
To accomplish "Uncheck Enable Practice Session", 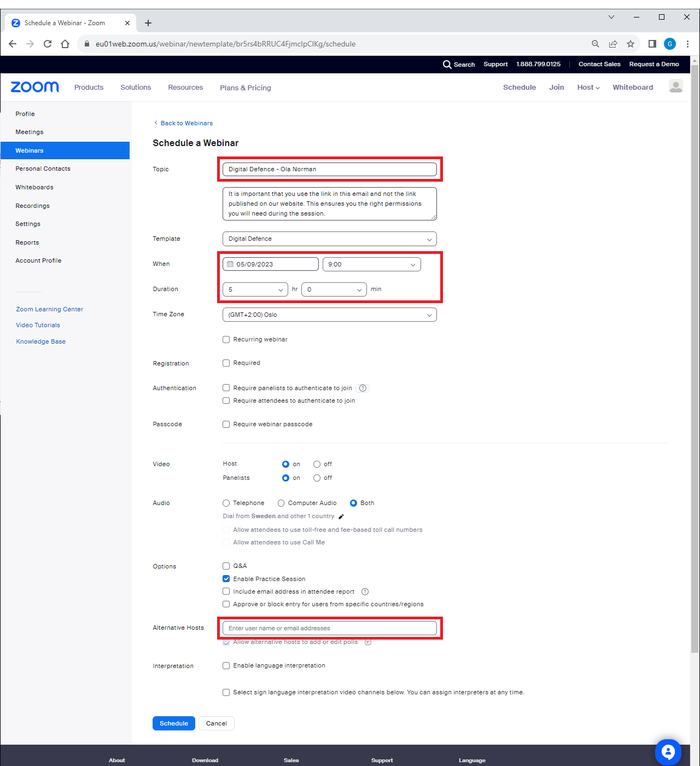I will [x=226, y=579].
